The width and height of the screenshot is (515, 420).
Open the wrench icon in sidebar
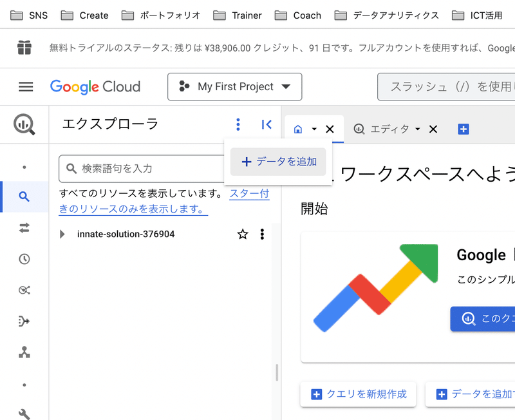pyautogui.click(x=24, y=414)
